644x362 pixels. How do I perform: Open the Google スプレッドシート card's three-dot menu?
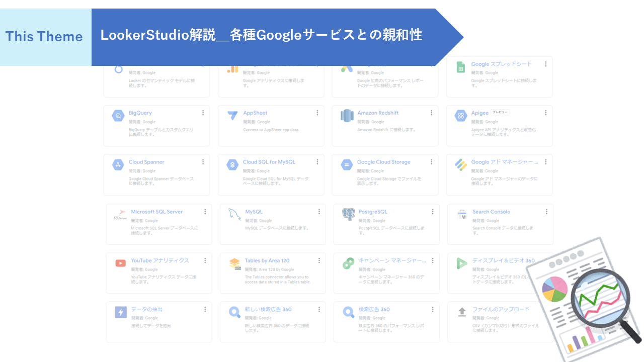tap(545, 64)
